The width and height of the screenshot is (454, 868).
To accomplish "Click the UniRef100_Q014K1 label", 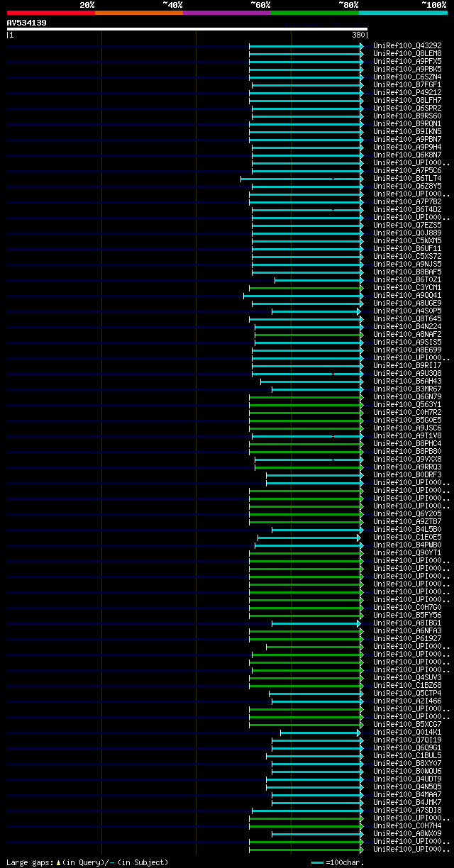I will 407,732.
